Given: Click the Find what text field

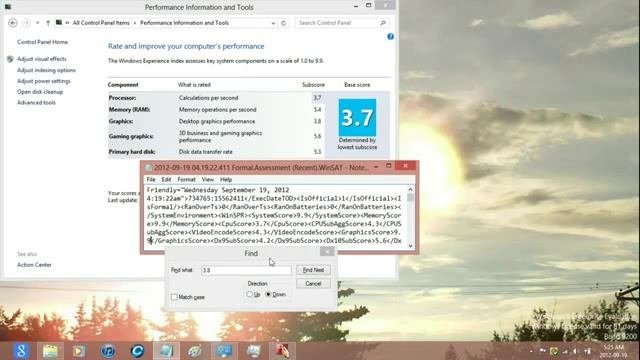Looking at the screenshot, I should (x=246, y=270).
